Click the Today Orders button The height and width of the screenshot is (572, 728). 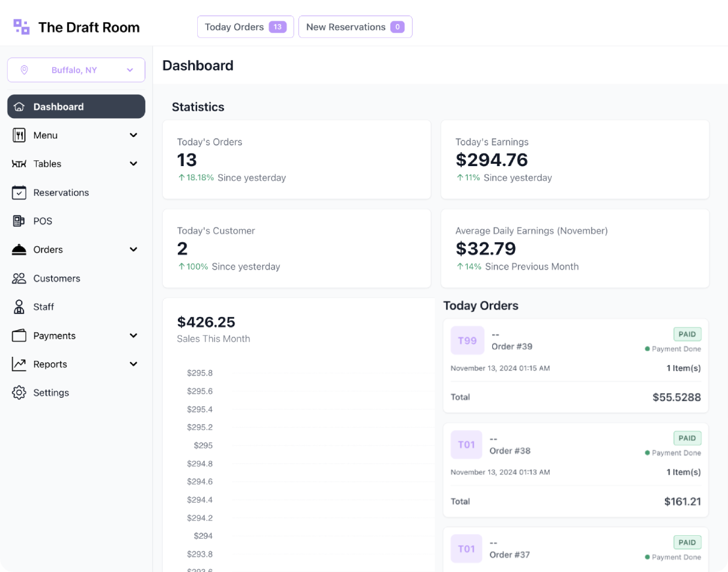click(x=245, y=27)
